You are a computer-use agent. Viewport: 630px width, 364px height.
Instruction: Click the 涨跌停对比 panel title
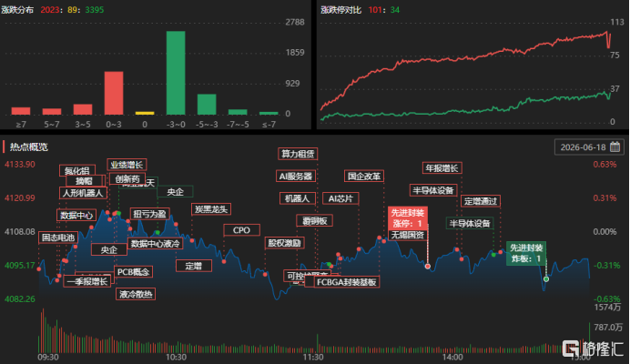click(x=340, y=10)
